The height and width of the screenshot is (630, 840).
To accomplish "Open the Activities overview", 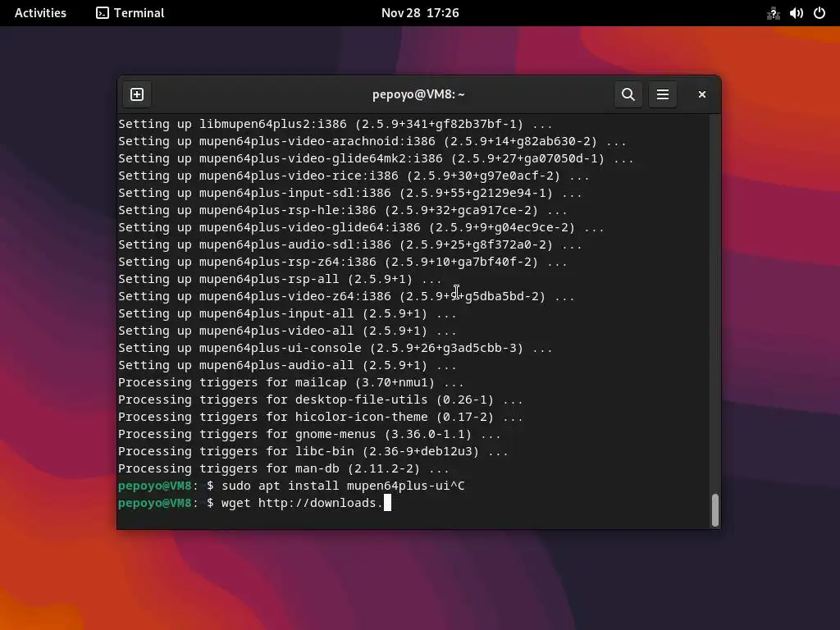I will click(x=40, y=13).
